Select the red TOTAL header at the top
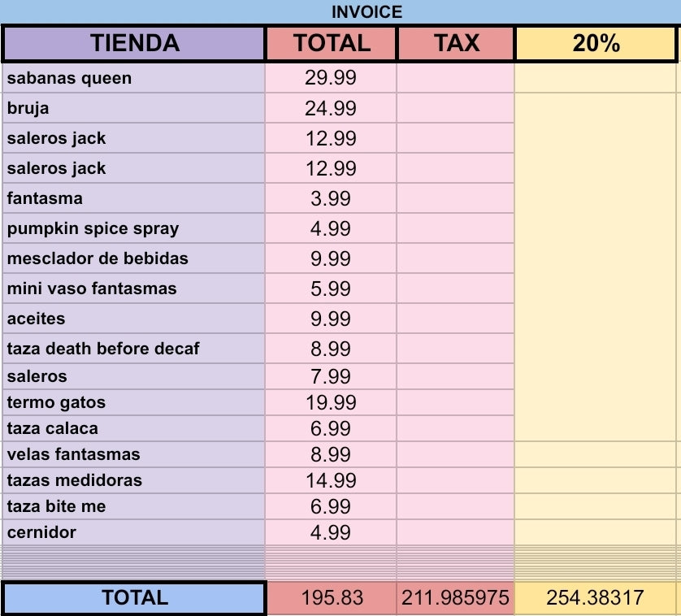The height and width of the screenshot is (616, 681). (x=332, y=43)
